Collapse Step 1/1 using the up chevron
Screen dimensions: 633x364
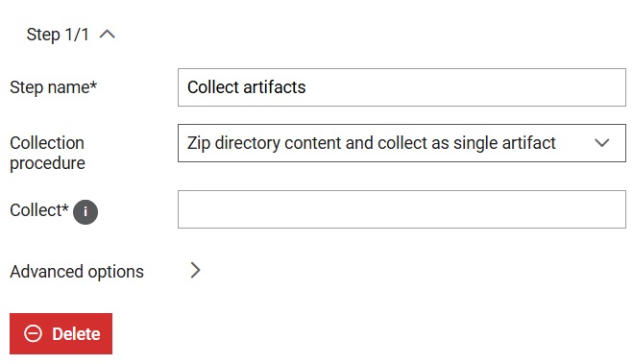point(108,35)
